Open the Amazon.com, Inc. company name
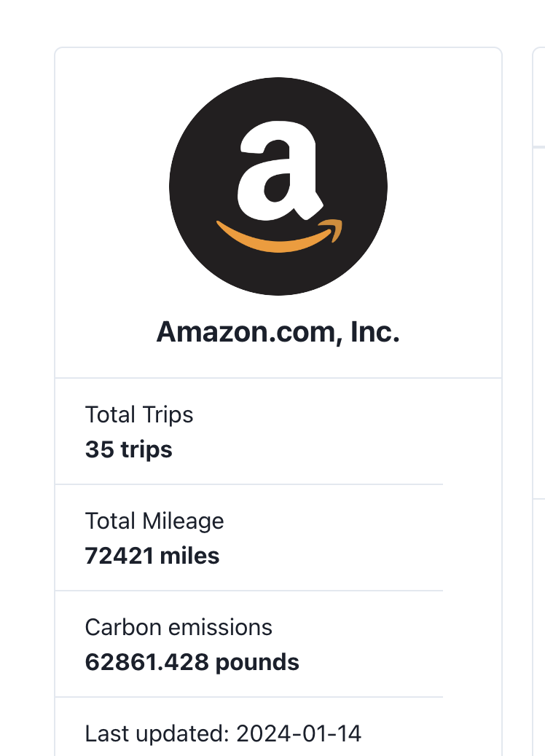Screen dimensions: 545x756 point(278,332)
